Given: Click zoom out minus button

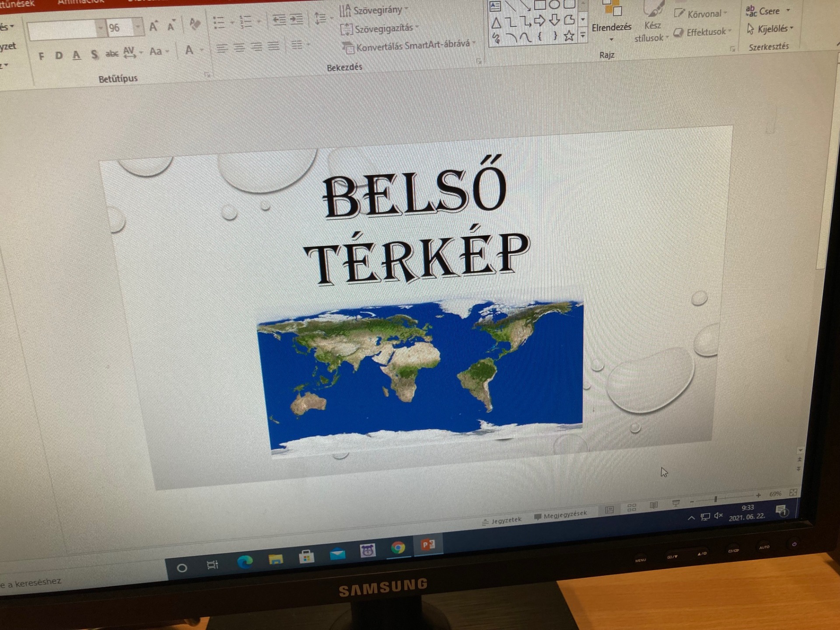Looking at the screenshot, I should [x=692, y=502].
